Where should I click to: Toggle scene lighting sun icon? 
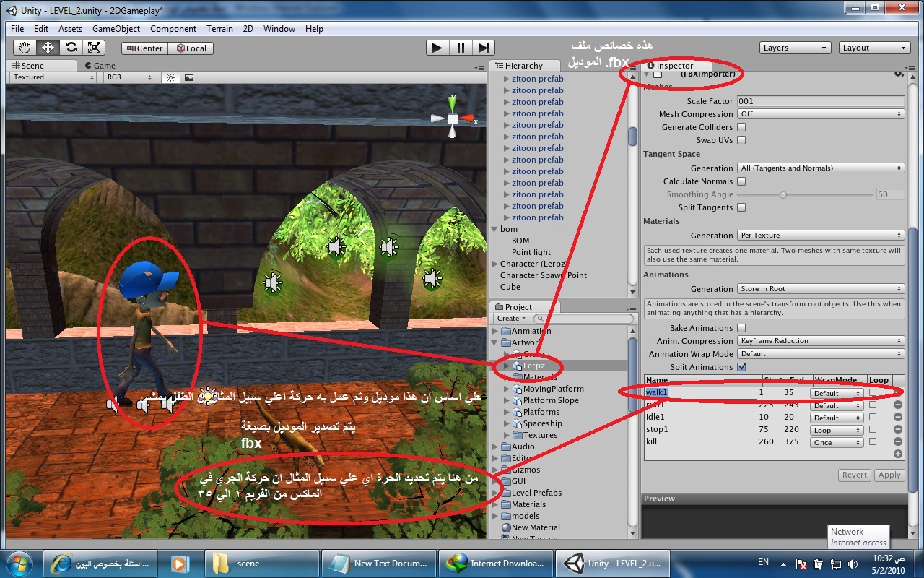[170, 77]
